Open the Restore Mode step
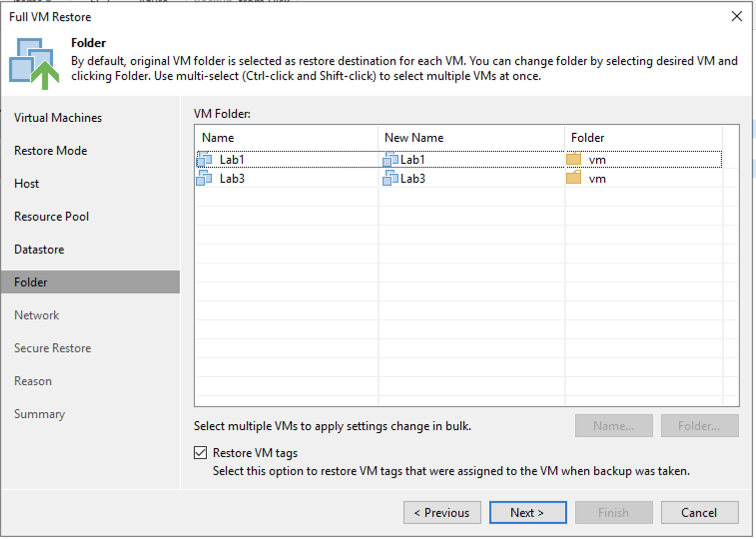This screenshot has width=756, height=539. [50, 151]
